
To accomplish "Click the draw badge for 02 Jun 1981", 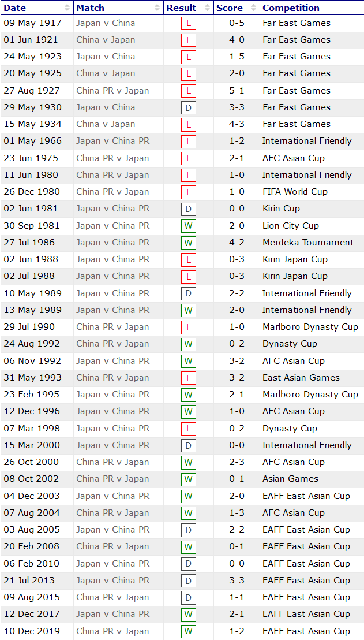I will tap(188, 209).
